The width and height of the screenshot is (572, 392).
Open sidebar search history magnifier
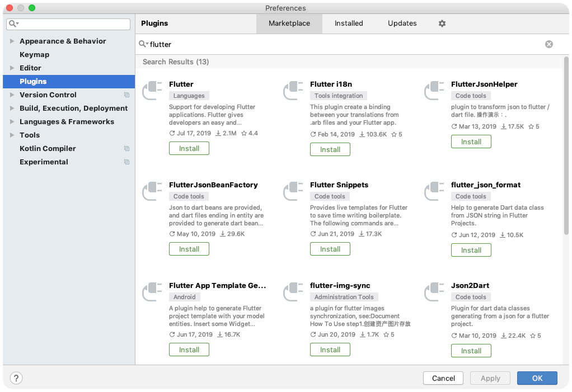pos(13,23)
